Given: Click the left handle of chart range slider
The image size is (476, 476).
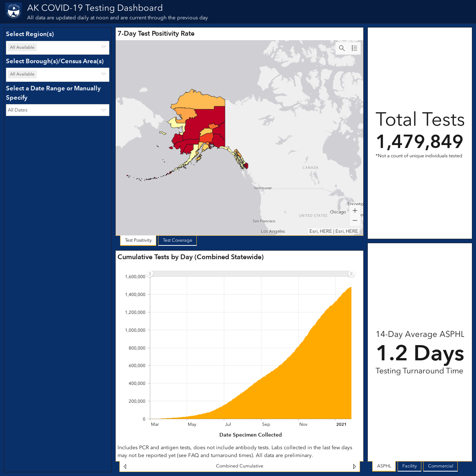Looking at the screenshot, I should coord(150,274).
